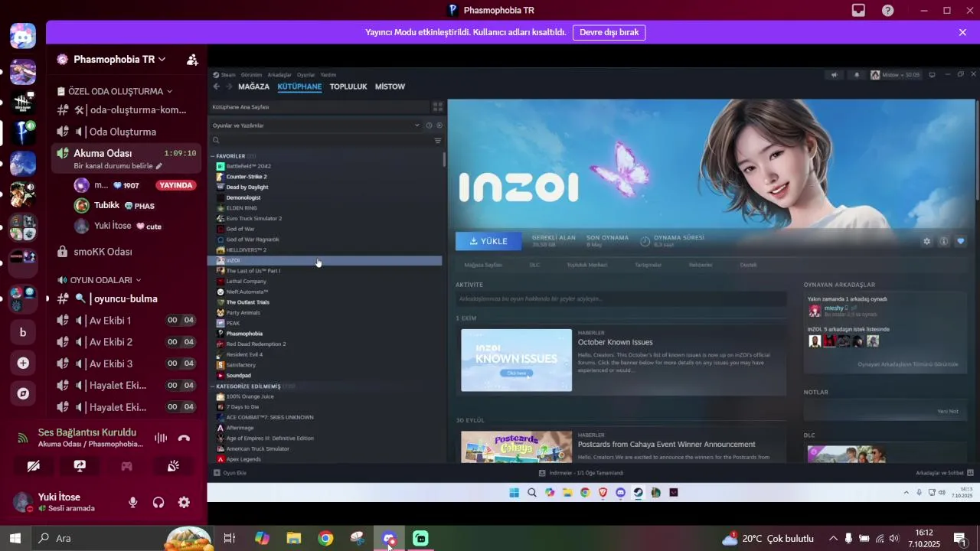Open the activities game controller button
Screen dimensions: 980x551
coord(127,465)
